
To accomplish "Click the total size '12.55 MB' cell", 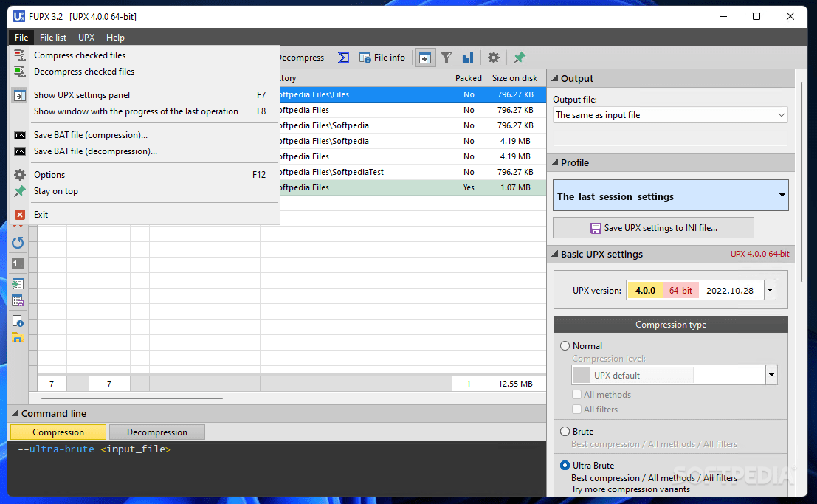I will click(x=515, y=384).
